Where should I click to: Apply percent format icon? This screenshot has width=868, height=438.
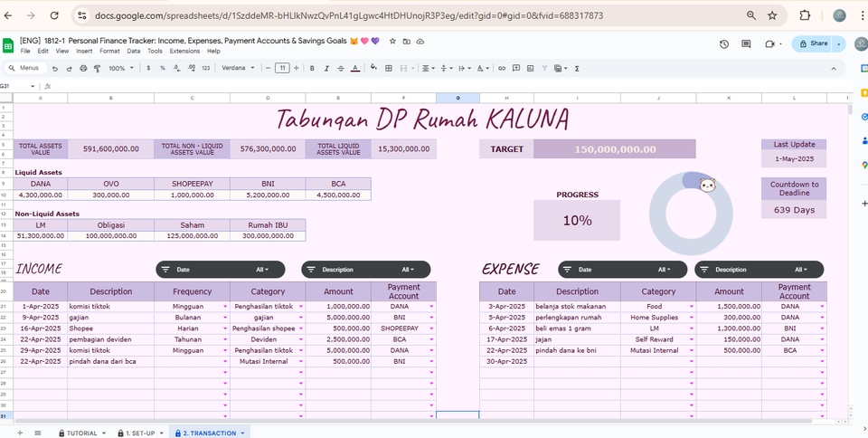163,68
